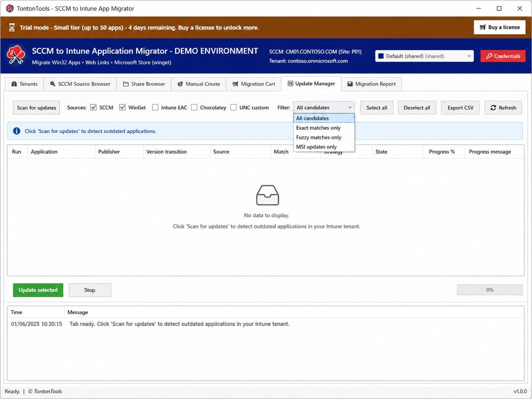Click the log Message column header
532x399 pixels.
tap(294, 312)
